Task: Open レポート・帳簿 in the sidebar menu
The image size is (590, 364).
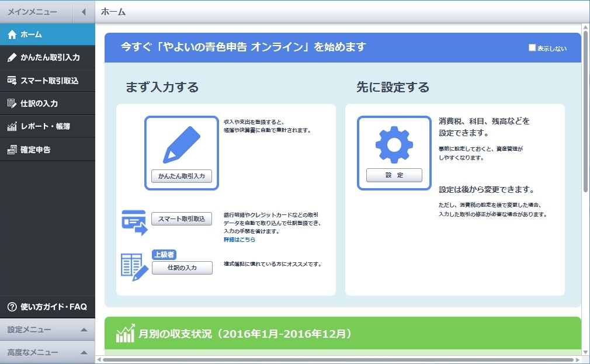Action: tap(47, 126)
